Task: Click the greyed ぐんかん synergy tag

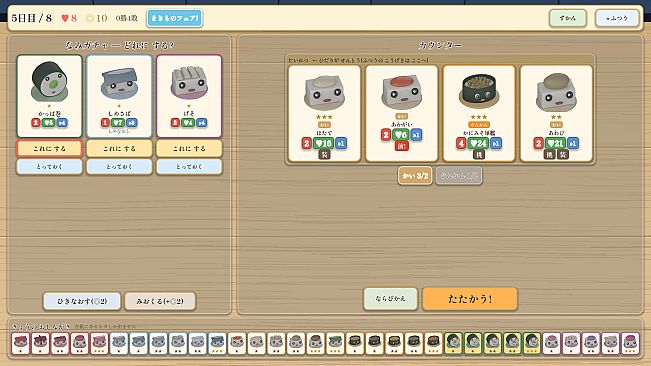Action: (x=459, y=176)
